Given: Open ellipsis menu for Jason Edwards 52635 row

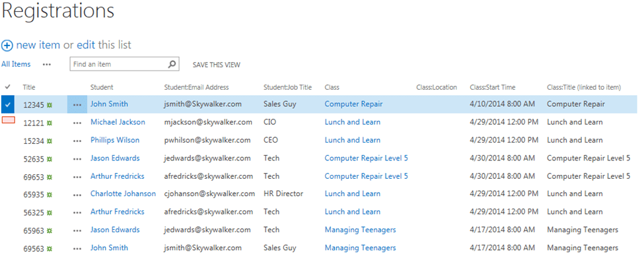Looking at the screenshot, I should pos(77,158).
